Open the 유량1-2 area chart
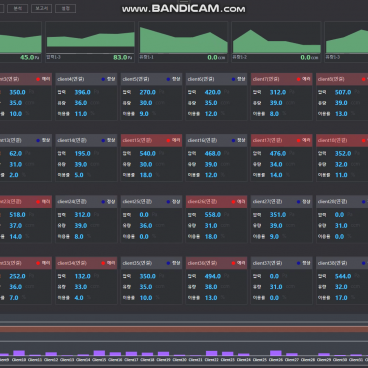 coord(276,42)
